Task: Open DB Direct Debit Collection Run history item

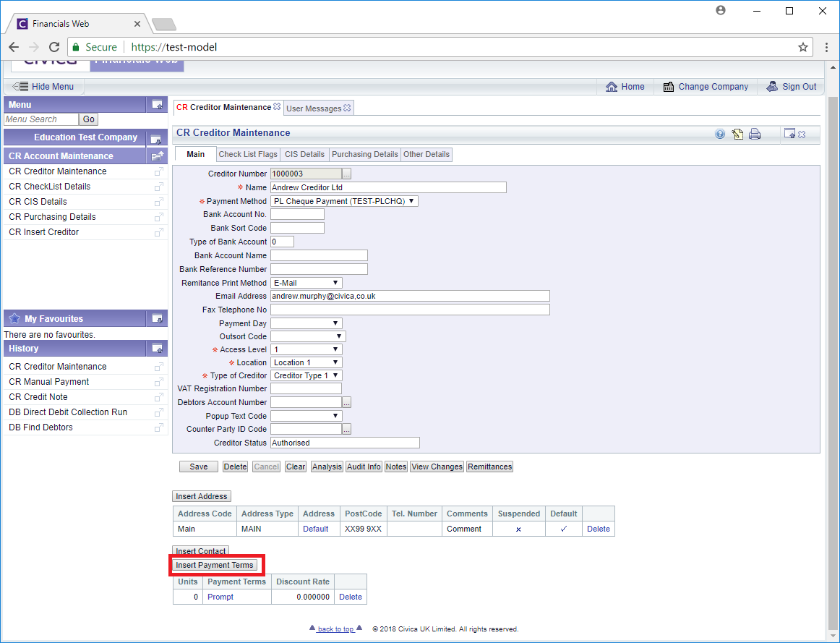Action: pyautogui.click(x=68, y=412)
